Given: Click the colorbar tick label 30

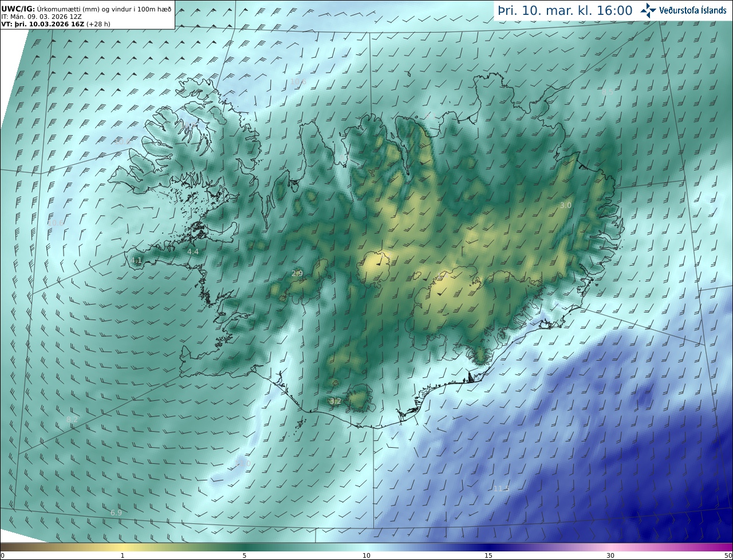Looking at the screenshot, I should (610, 555).
